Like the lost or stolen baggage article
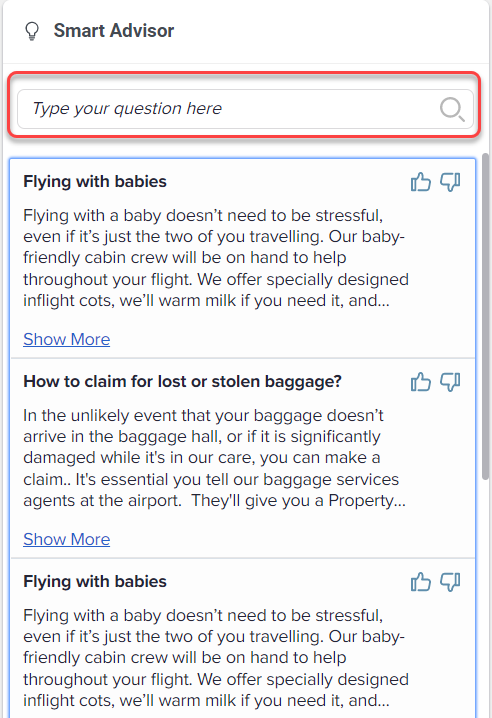Image resolution: width=492 pixels, height=718 pixels. 421,382
